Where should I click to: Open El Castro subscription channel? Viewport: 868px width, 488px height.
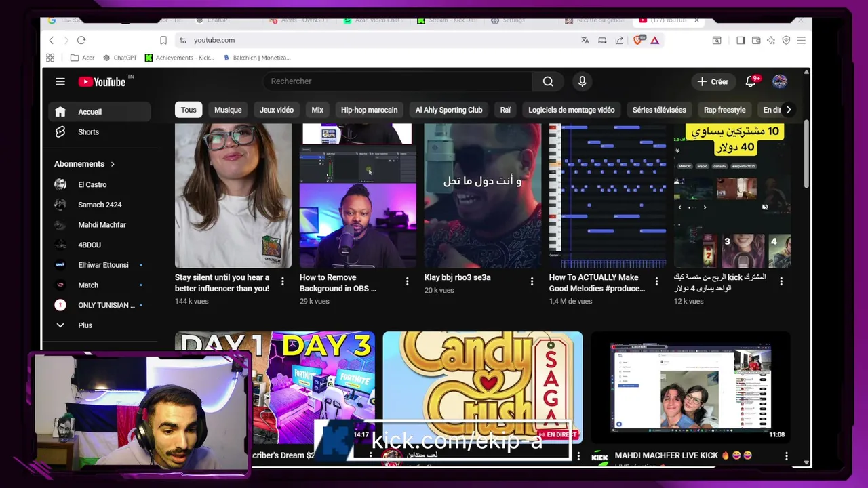(x=100, y=184)
